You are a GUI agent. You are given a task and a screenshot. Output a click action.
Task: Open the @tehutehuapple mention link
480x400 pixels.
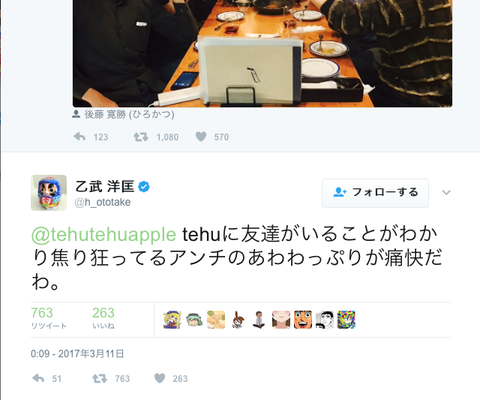[x=104, y=234]
